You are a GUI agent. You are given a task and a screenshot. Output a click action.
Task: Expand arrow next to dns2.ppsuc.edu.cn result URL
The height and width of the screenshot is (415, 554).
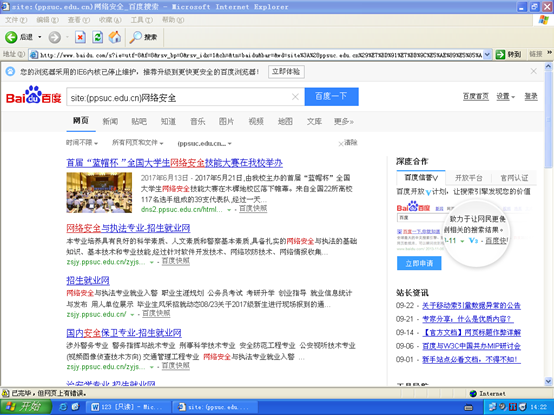point(229,210)
